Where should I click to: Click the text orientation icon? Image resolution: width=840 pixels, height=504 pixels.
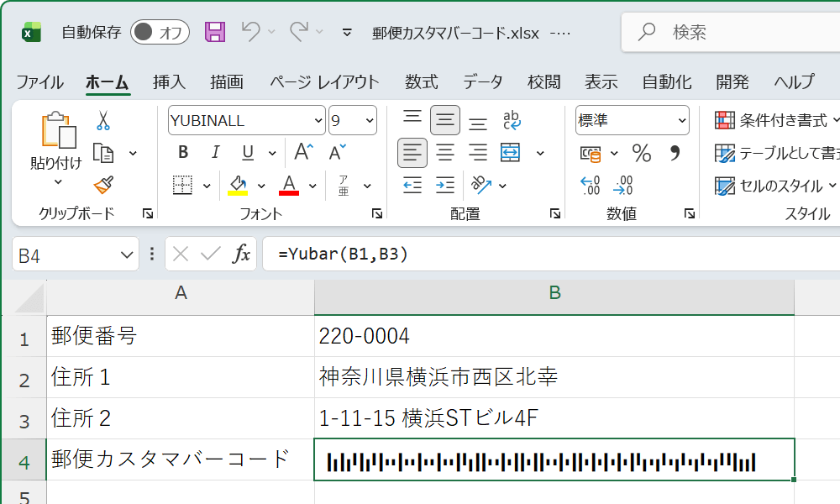(481, 186)
